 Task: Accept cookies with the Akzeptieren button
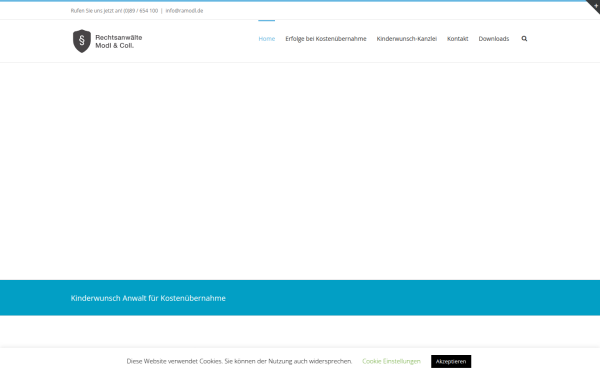click(x=451, y=361)
